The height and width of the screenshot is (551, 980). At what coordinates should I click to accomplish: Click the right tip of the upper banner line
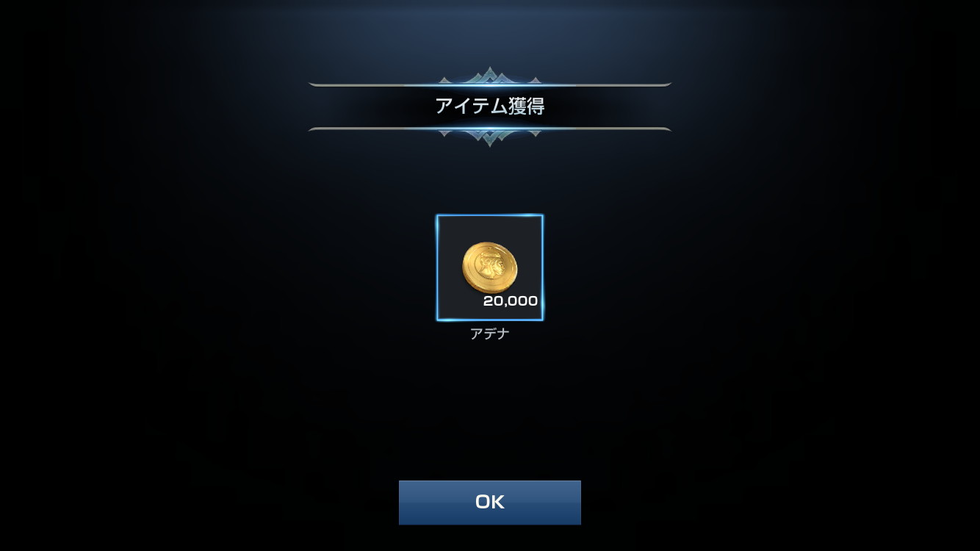[x=668, y=84]
